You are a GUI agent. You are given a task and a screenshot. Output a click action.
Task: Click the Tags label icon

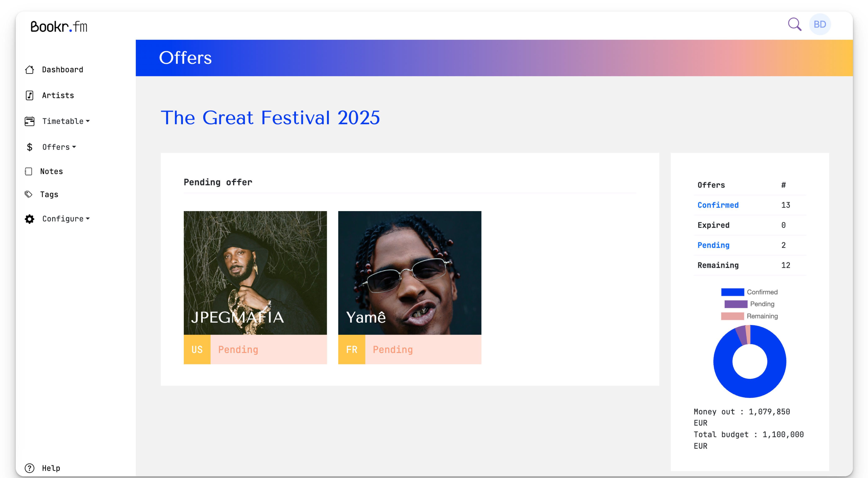pos(29,194)
